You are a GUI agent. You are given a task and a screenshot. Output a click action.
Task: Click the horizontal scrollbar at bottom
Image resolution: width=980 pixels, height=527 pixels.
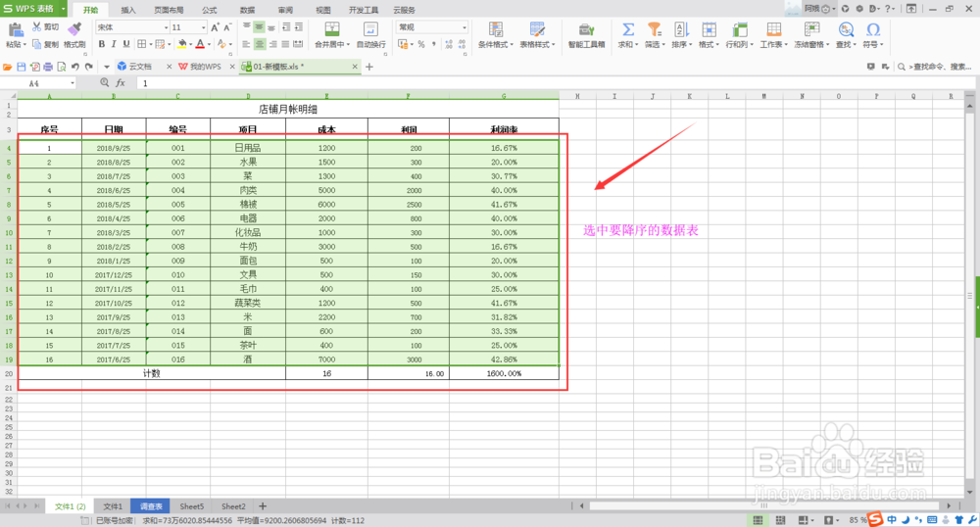(x=763, y=505)
